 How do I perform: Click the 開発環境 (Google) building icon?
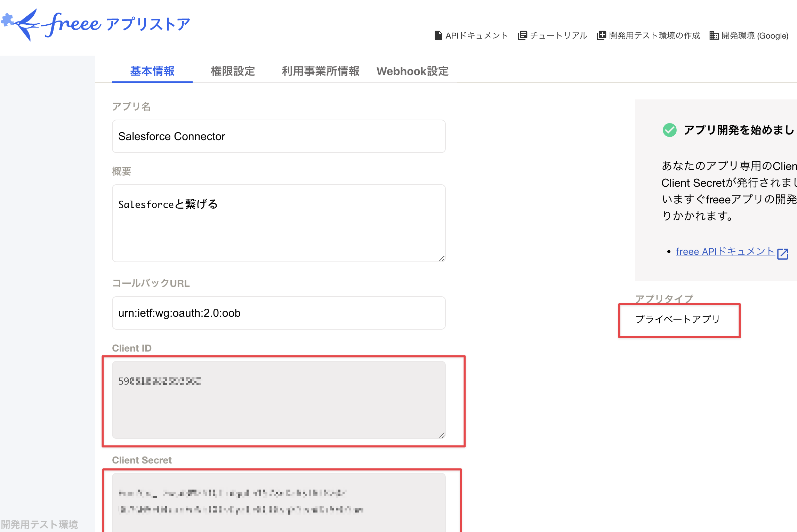[x=714, y=35]
